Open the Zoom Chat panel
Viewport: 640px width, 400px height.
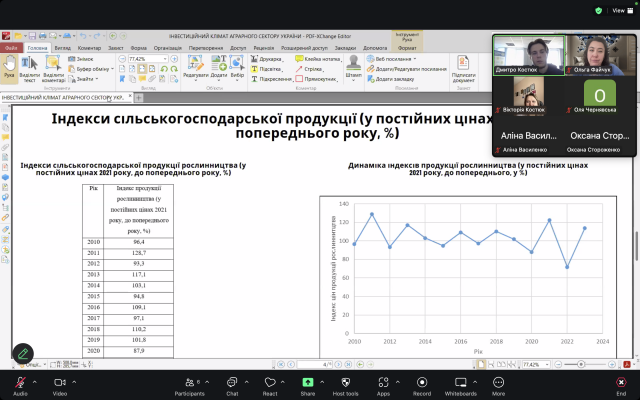tap(232, 383)
